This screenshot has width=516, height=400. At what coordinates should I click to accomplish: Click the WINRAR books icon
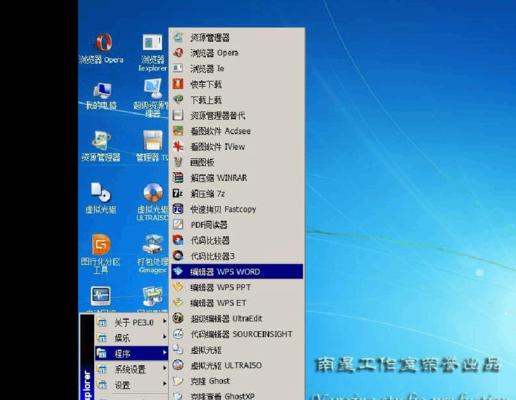point(178,178)
